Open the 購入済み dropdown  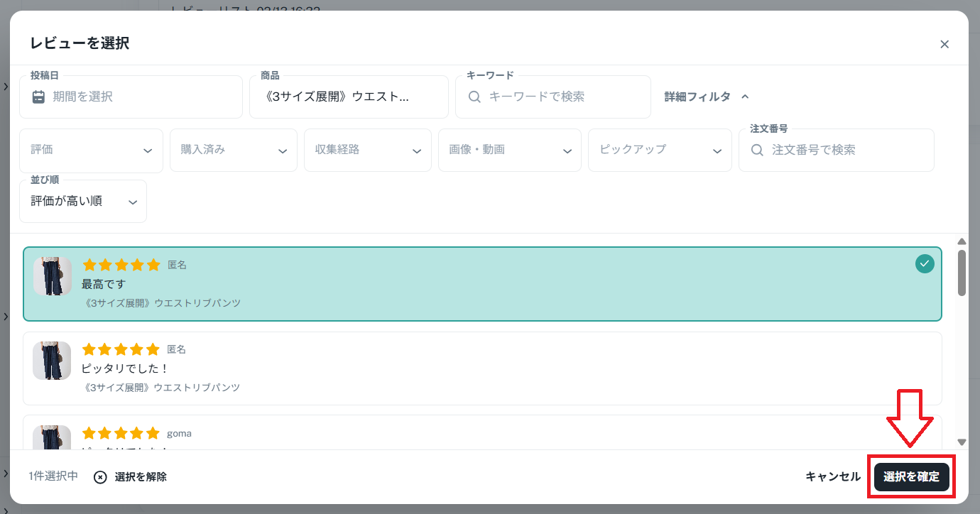point(233,150)
